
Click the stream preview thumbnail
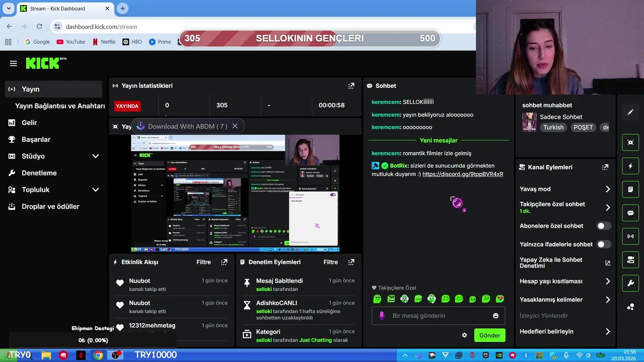coord(235,193)
